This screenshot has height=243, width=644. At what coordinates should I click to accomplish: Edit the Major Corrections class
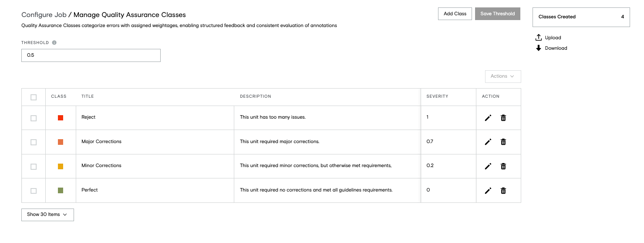coord(488,142)
